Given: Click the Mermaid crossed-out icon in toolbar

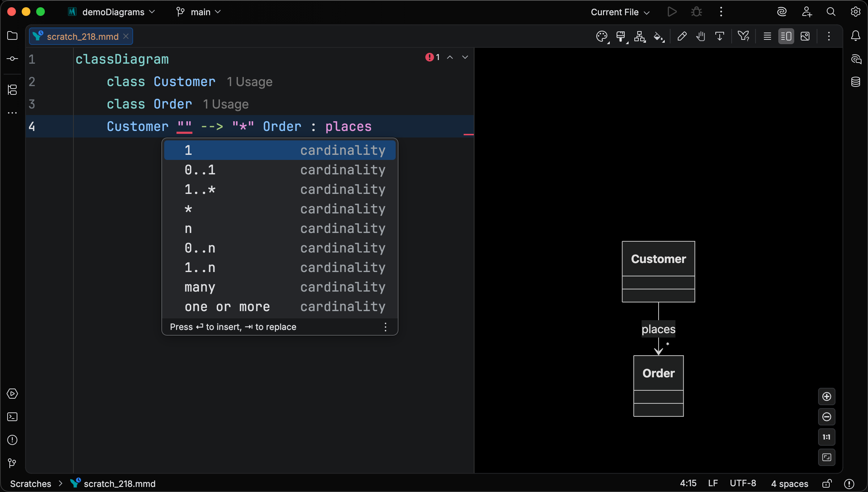Looking at the screenshot, I should point(744,36).
